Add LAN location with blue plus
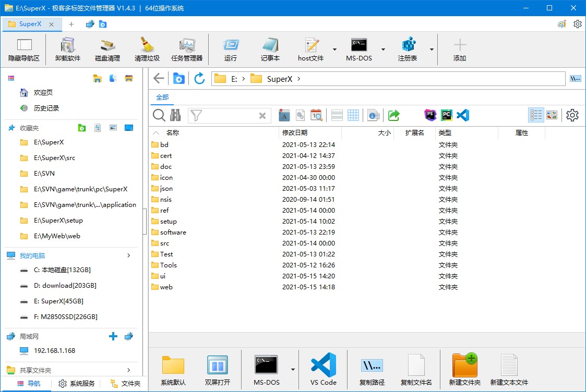 tap(113, 336)
